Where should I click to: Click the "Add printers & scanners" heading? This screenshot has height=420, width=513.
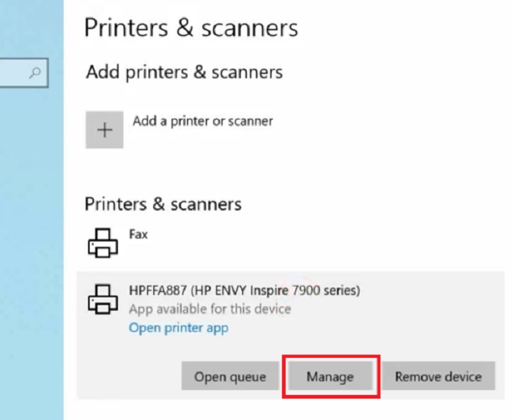tap(184, 72)
